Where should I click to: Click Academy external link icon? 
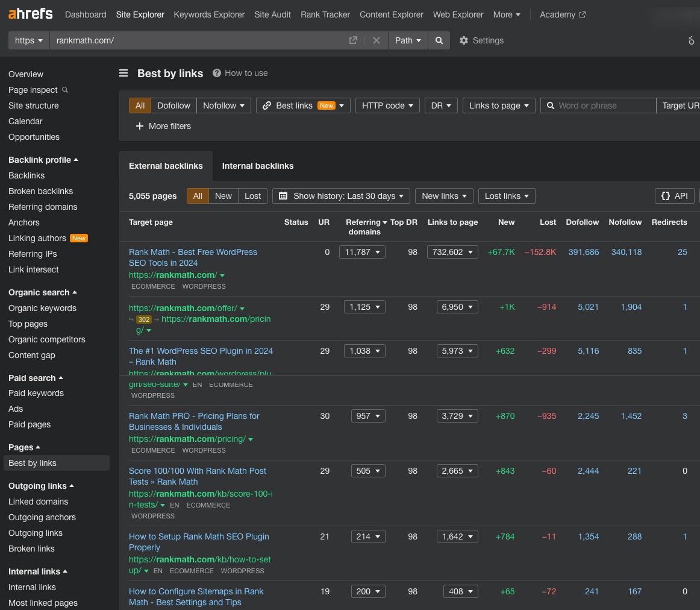(x=582, y=14)
